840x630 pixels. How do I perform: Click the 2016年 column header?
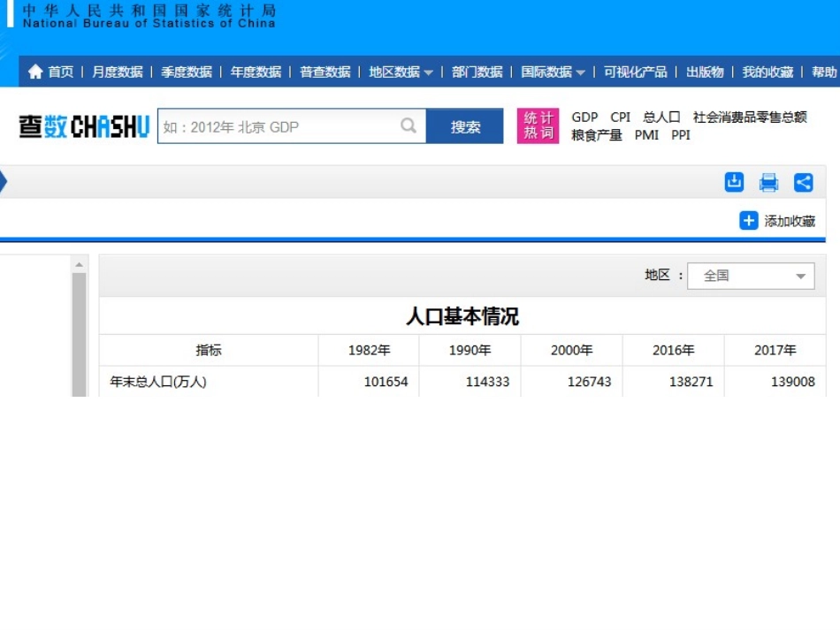coord(674,350)
